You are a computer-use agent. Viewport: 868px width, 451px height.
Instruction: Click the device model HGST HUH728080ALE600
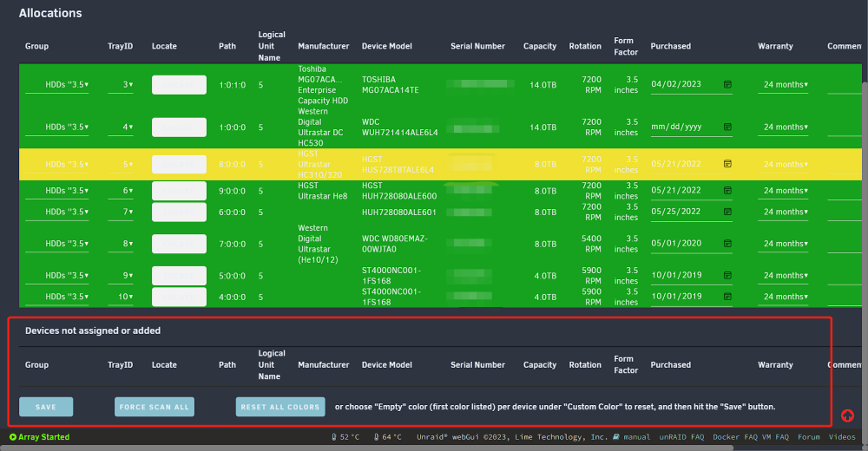399,191
